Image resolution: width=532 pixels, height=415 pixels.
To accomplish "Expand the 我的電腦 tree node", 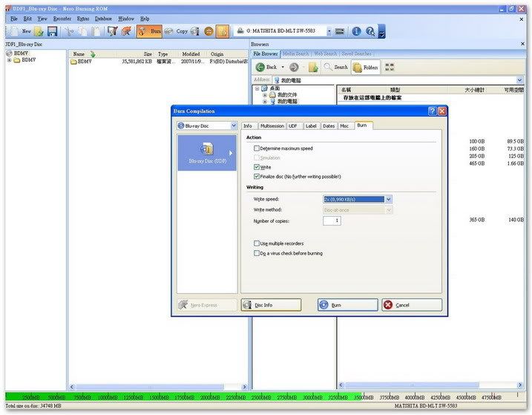I will [265, 102].
